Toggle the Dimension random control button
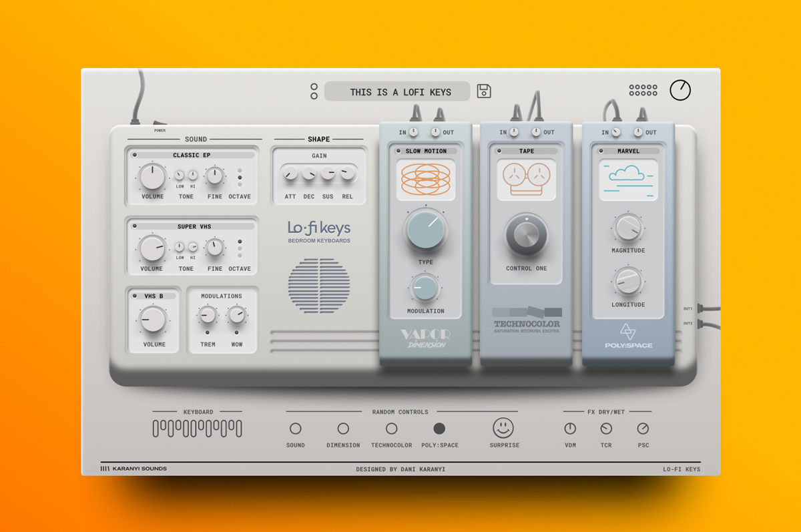 coord(343,429)
